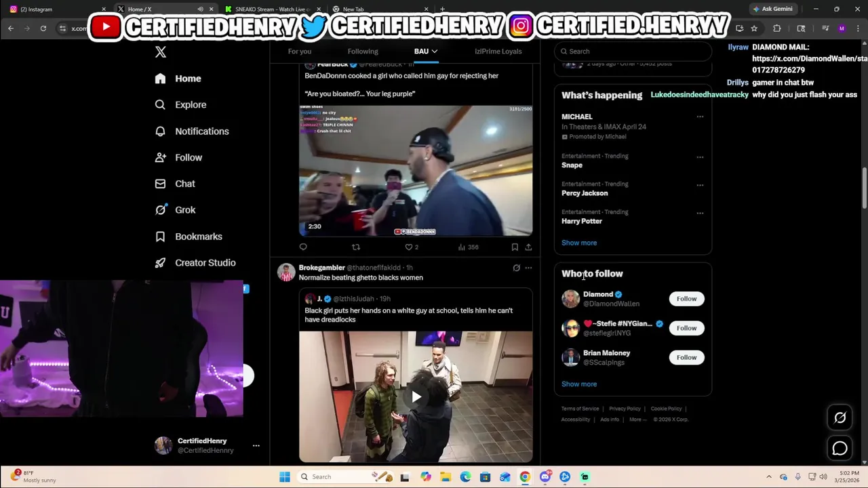Repost the BenDaDonnn video post
The height and width of the screenshot is (488, 868).
(356, 247)
